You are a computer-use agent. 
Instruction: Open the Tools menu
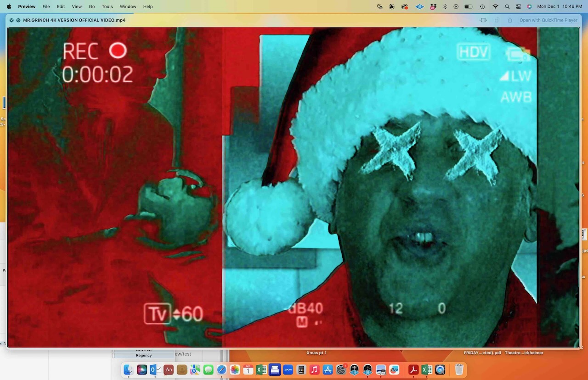click(107, 6)
